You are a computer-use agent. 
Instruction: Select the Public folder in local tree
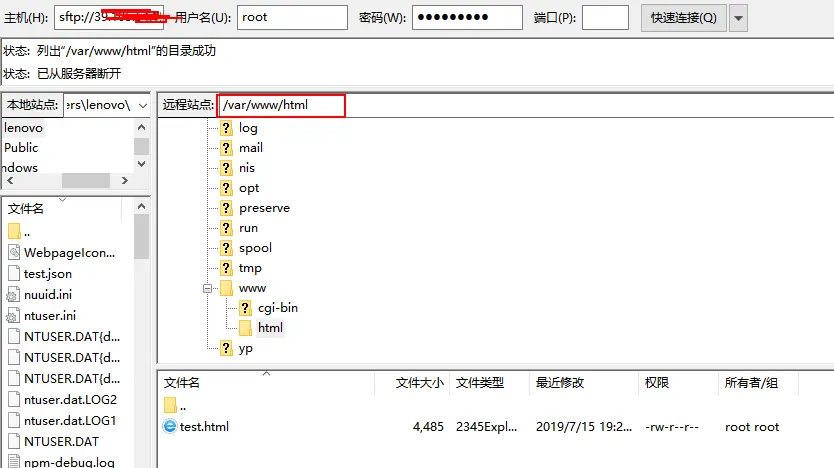[21, 148]
